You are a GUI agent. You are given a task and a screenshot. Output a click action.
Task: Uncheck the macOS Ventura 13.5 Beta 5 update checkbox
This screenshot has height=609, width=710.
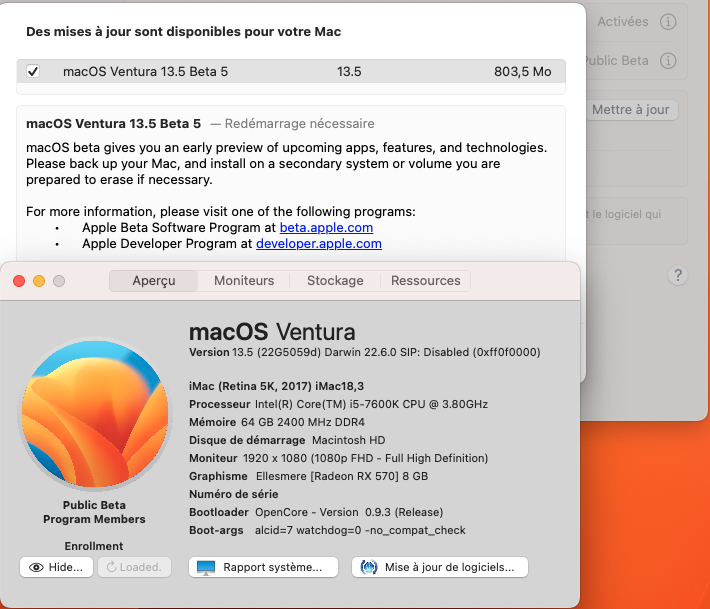[33, 72]
